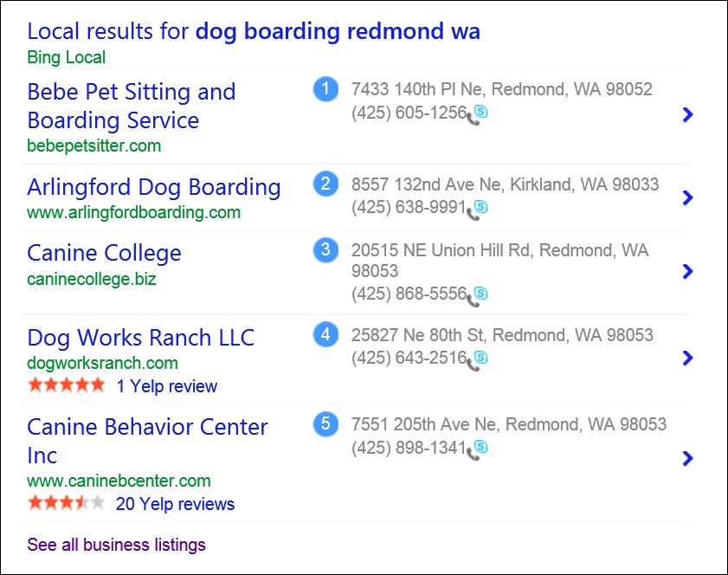Open See all business listings

pos(116,545)
